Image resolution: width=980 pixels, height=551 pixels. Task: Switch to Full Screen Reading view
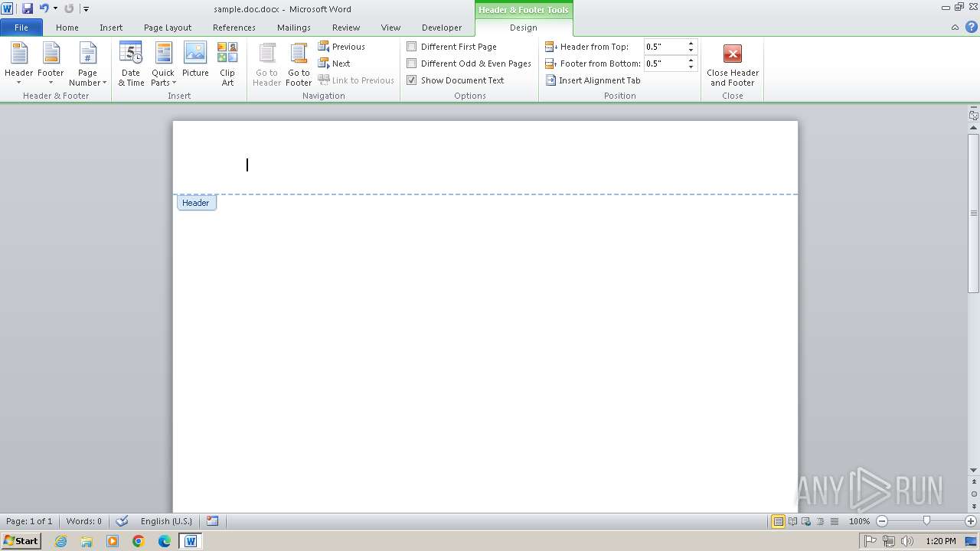point(792,521)
